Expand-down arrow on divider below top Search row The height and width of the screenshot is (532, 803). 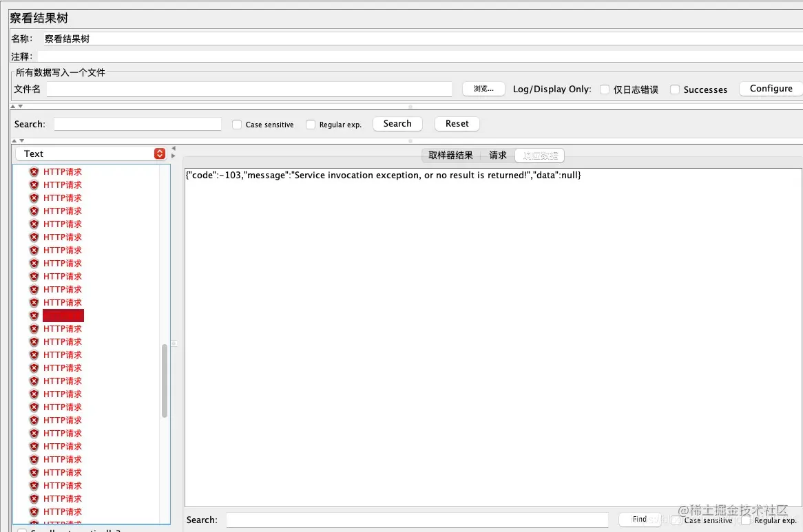21,140
